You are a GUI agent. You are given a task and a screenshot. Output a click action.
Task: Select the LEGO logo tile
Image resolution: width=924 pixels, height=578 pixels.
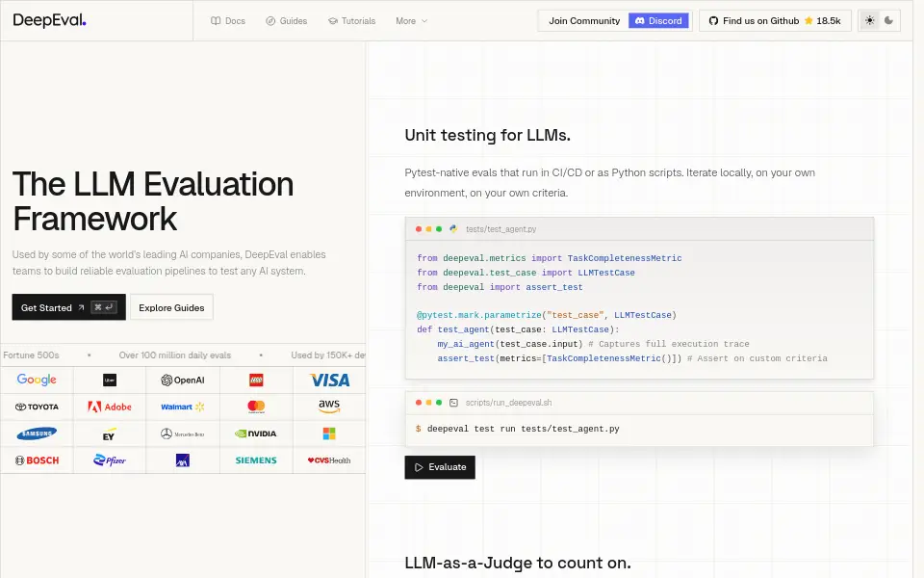click(256, 381)
